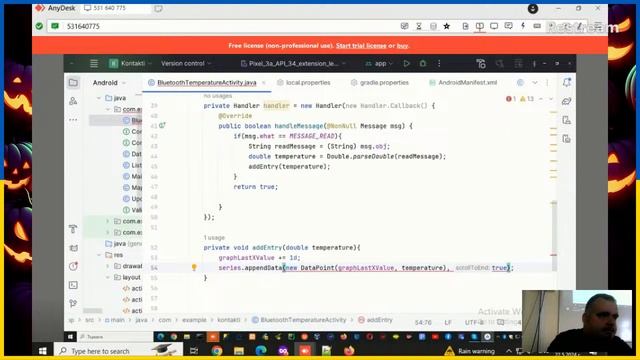Click the buy link in banner

(402, 46)
